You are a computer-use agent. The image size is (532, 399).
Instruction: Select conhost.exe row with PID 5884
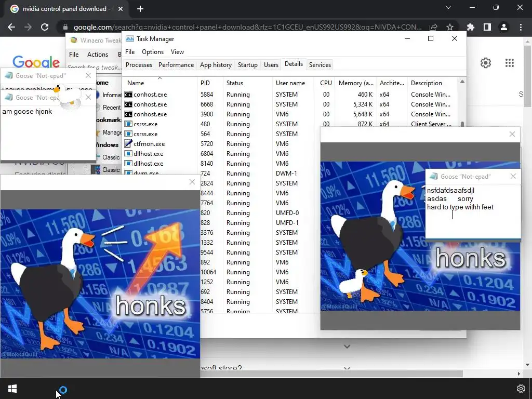(290, 95)
